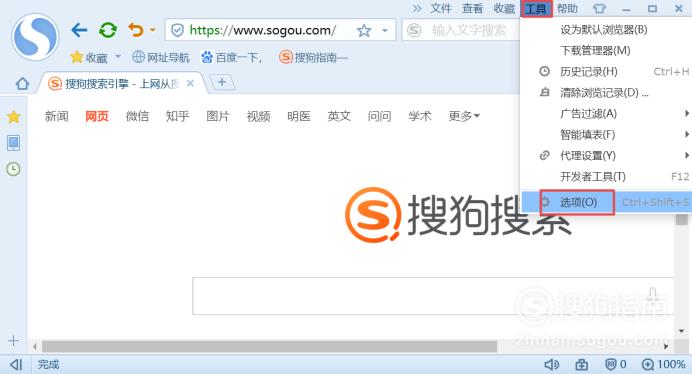Add sidebar item with plus icon

14,341
